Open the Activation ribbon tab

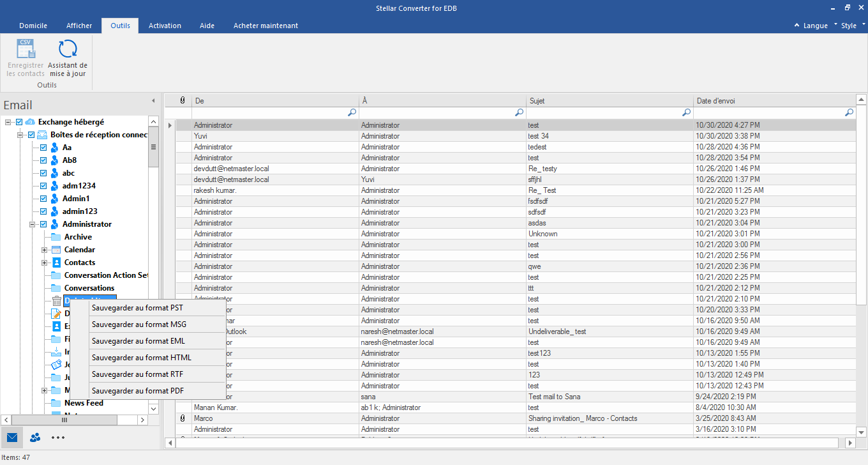[x=165, y=26]
